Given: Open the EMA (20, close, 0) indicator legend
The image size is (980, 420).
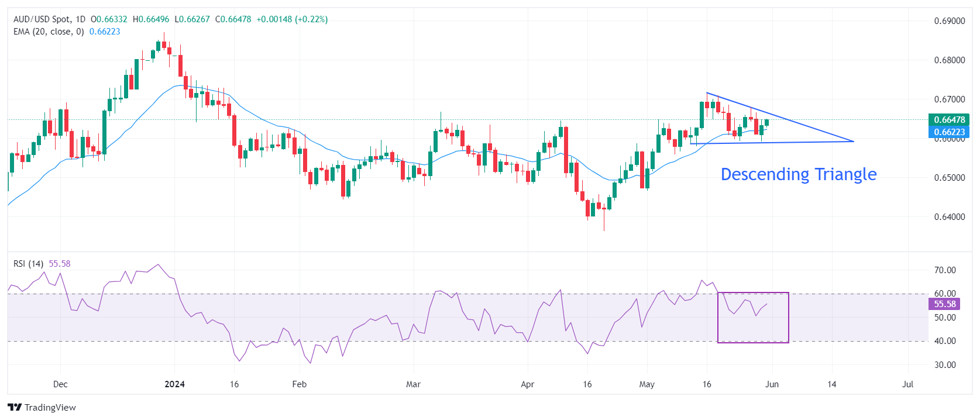Looking at the screenshot, I should pos(49,32).
